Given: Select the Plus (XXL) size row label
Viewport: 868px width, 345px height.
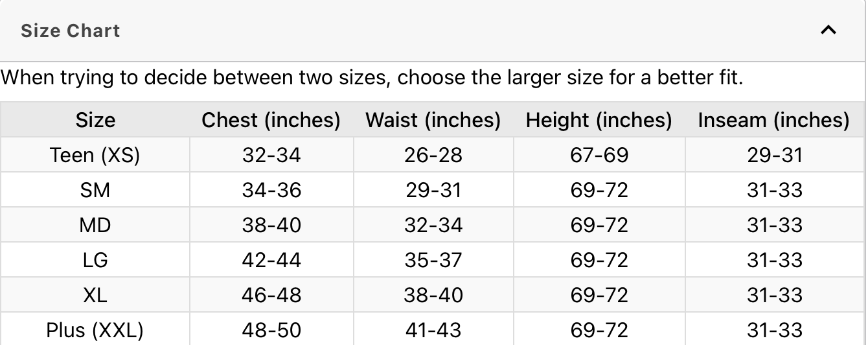Looking at the screenshot, I should (95, 330).
